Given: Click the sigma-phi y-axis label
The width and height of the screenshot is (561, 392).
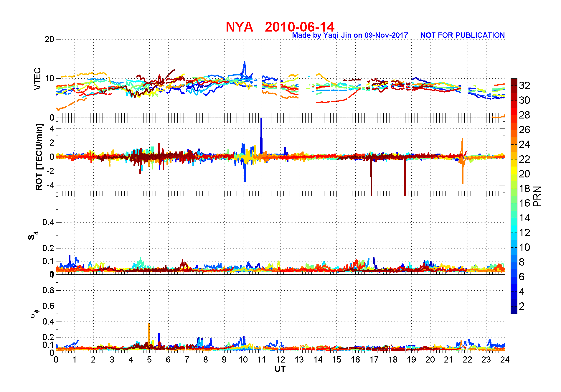Looking at the screenshot, I should (34, 313).
